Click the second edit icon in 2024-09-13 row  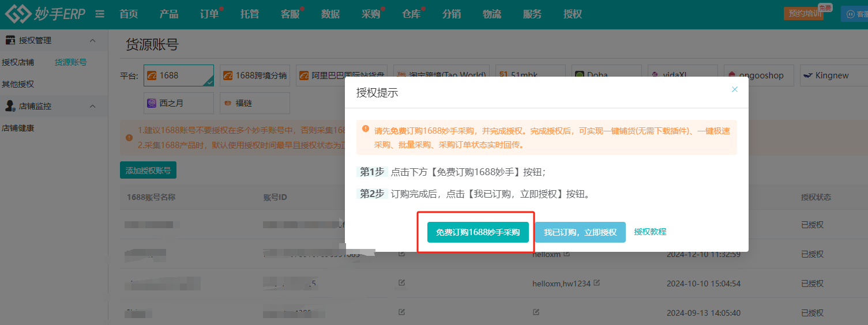click(x=536, y=312)
